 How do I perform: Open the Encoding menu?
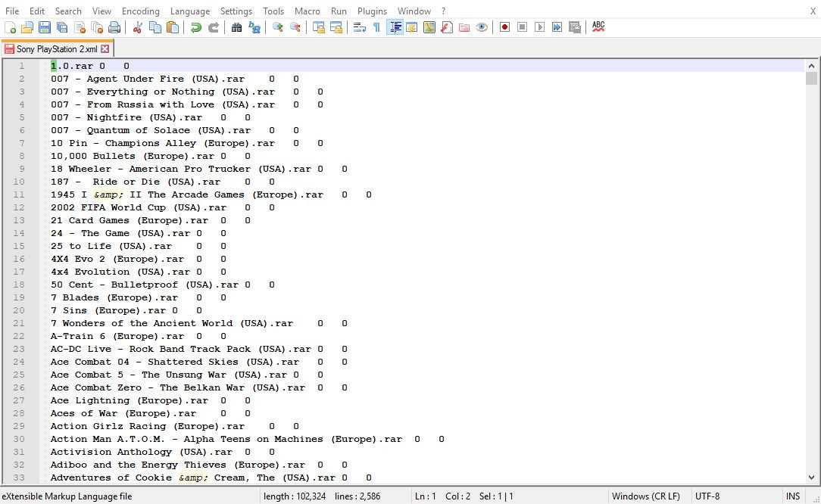140,11
